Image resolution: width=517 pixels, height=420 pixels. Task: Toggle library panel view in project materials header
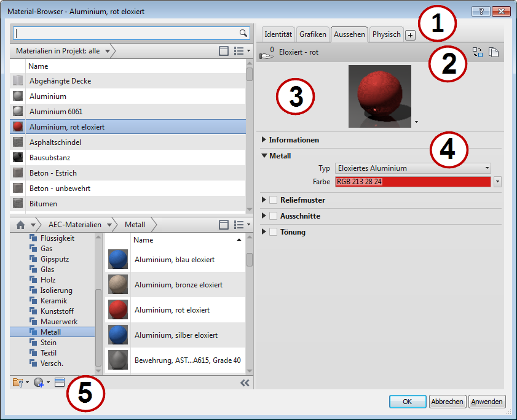coord(224,51)
